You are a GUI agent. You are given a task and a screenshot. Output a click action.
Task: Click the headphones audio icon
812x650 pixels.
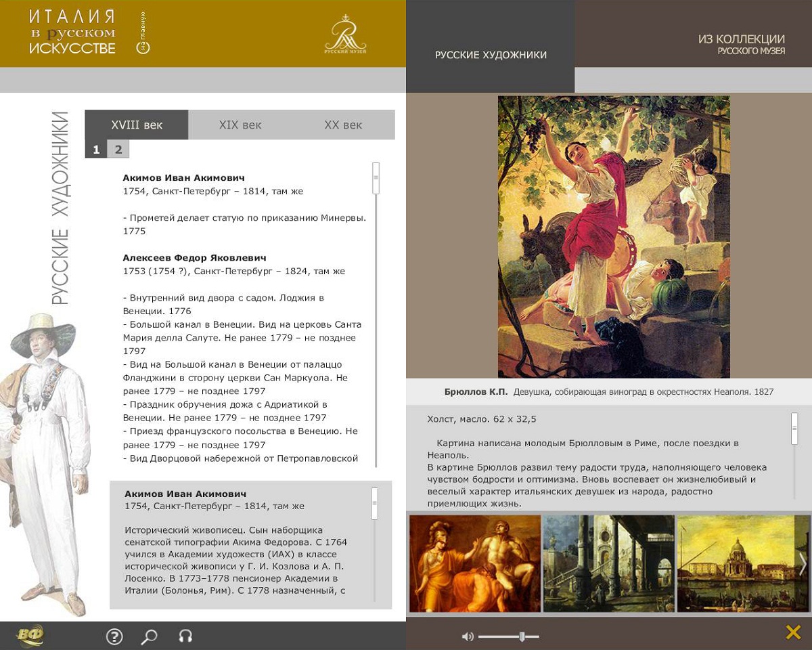tap(185, 636)
